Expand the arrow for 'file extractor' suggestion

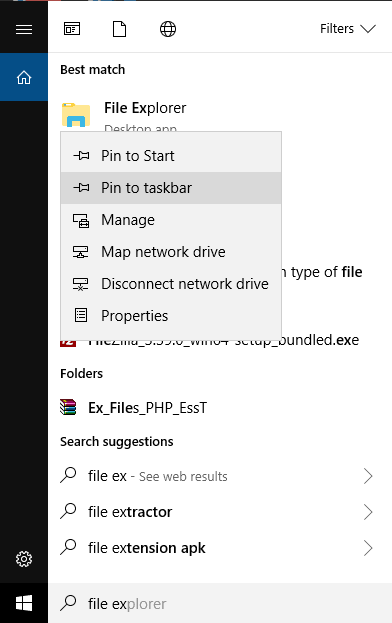tap(368, 512)
